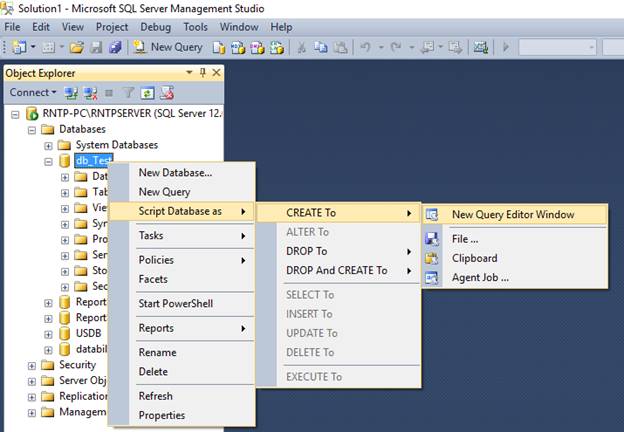Viewport: 624px width, 432px height.
Task: Expand the System Databases folder
Action: coord(48,146)
